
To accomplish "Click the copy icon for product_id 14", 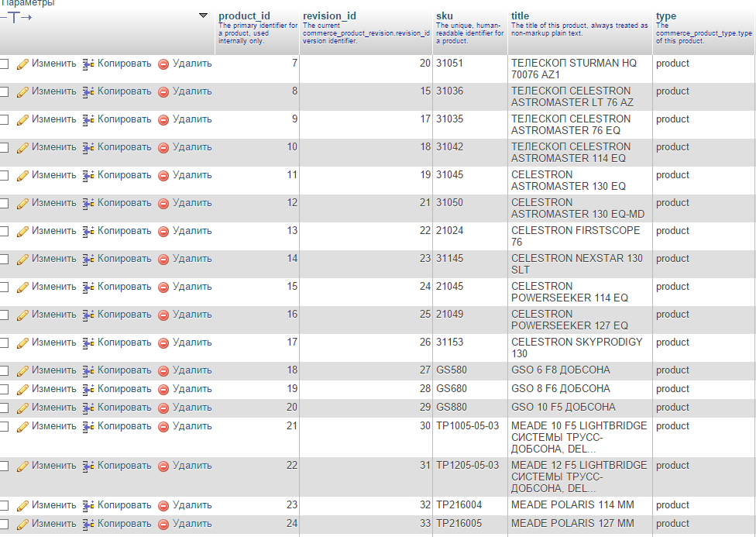I will [x=88, y=260].
